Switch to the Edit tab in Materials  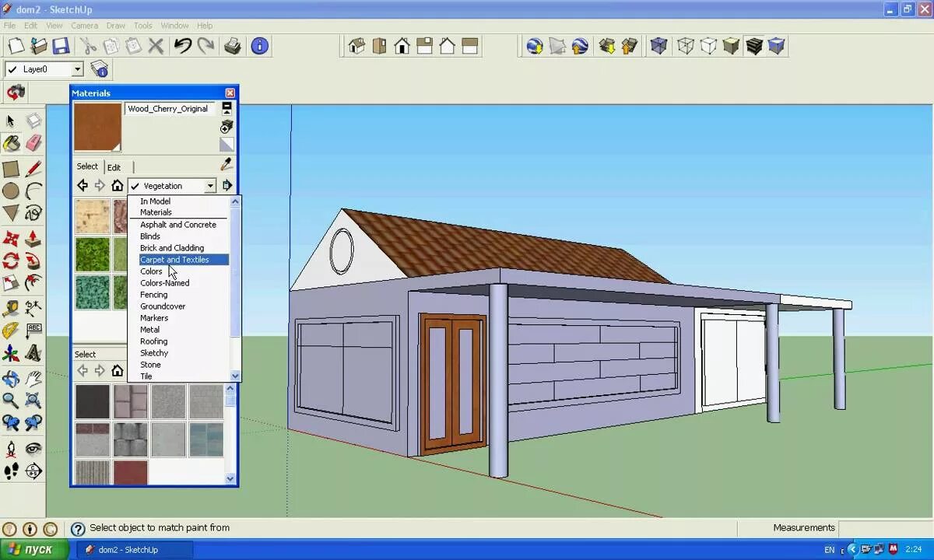[114, 167]
